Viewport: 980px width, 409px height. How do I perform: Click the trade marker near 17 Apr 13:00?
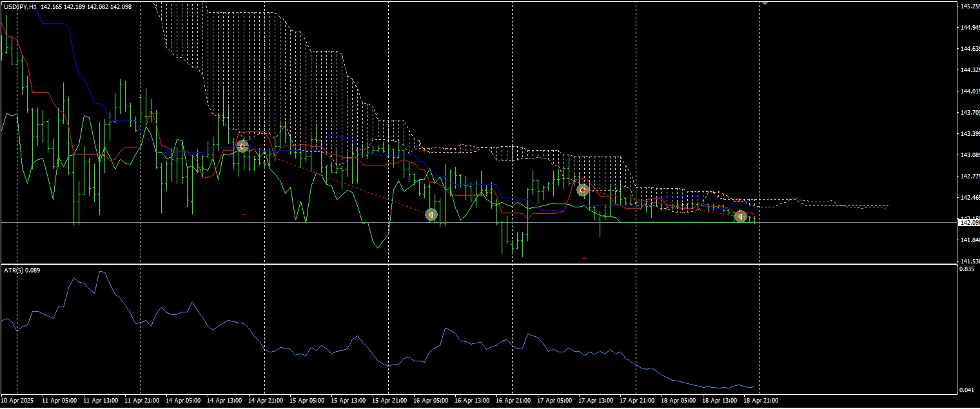(582, 189)
